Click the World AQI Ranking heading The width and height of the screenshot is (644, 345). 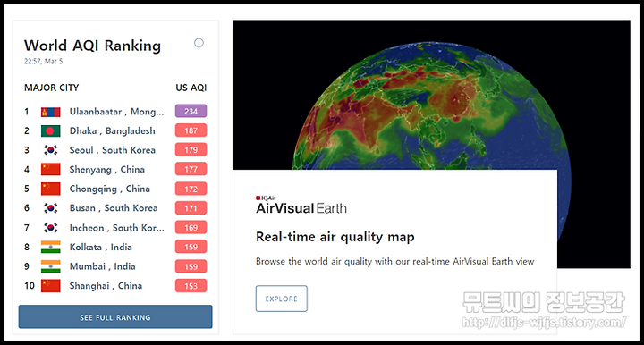(x=92, y=46)
